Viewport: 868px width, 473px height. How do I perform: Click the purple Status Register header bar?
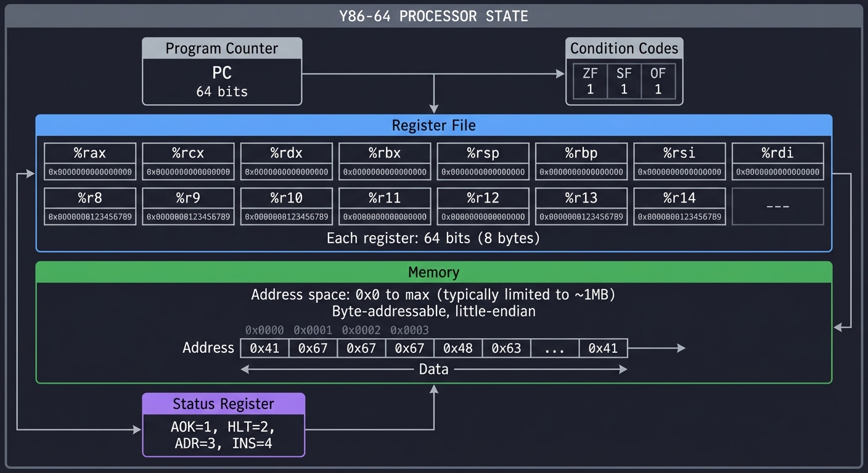pyautogui.click(x=223, y=404)
